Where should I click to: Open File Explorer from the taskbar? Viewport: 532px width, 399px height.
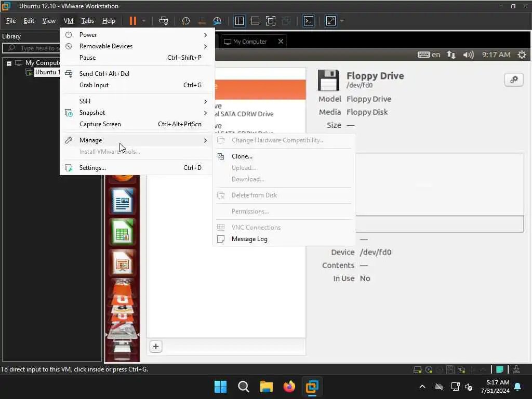point(267,387)
